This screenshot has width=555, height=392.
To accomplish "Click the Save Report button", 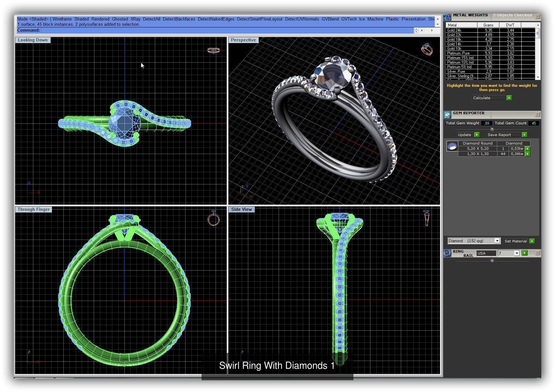I will click(503, 135).
